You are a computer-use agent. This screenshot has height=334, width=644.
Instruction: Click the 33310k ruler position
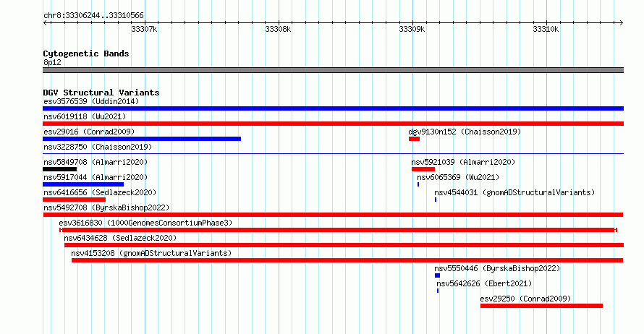point(546,29)
